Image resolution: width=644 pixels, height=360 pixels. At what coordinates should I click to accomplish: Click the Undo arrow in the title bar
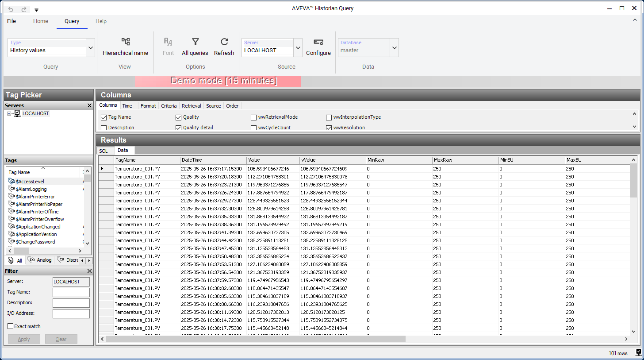11,9
